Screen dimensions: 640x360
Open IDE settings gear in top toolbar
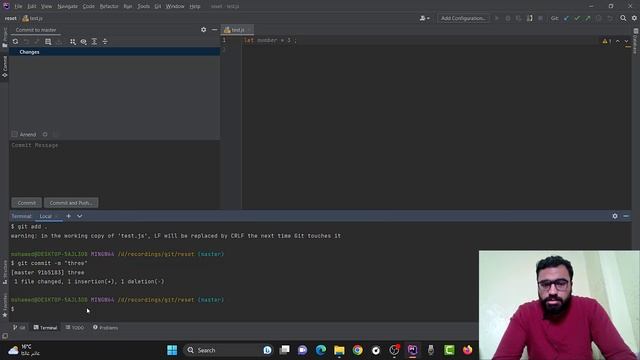pyautogui.click(x=634, y=18)
